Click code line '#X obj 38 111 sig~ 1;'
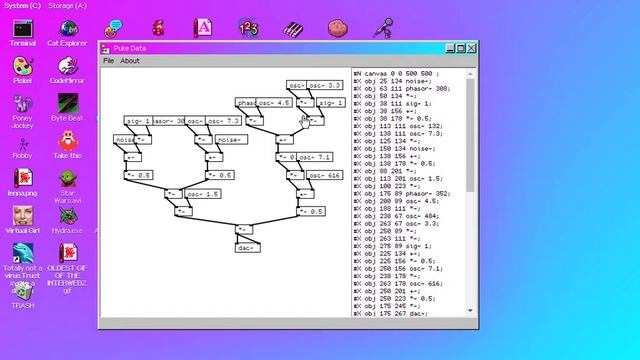 392,104
